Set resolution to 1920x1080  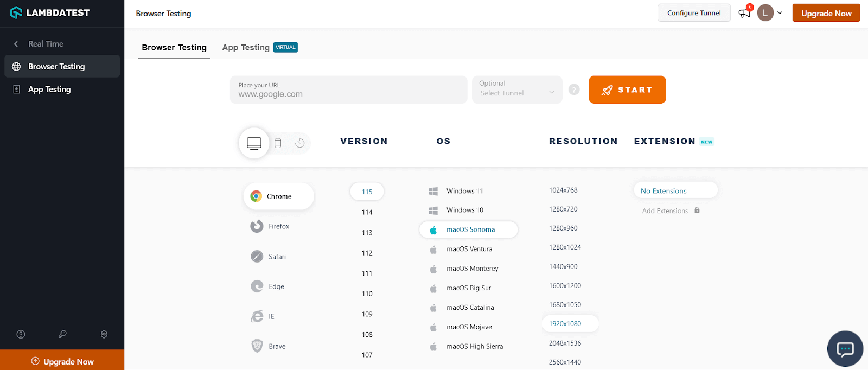pos(570,324)
